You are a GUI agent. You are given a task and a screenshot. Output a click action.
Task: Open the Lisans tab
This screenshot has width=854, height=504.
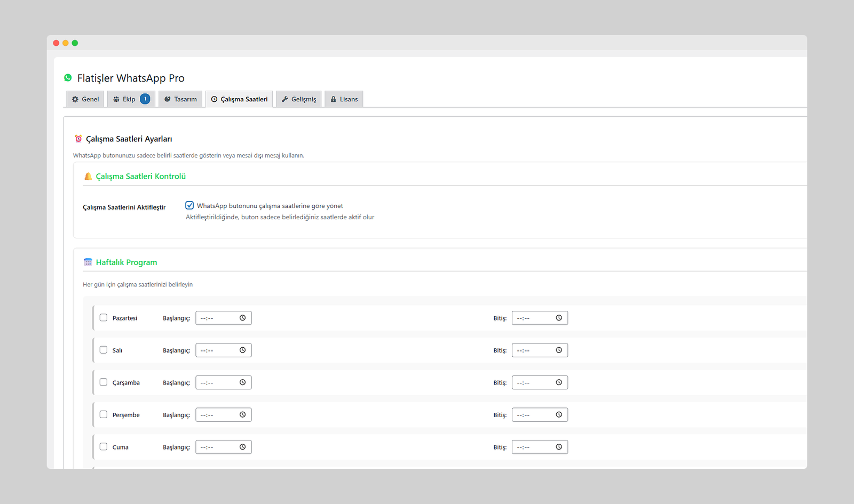tap(344, 99)
